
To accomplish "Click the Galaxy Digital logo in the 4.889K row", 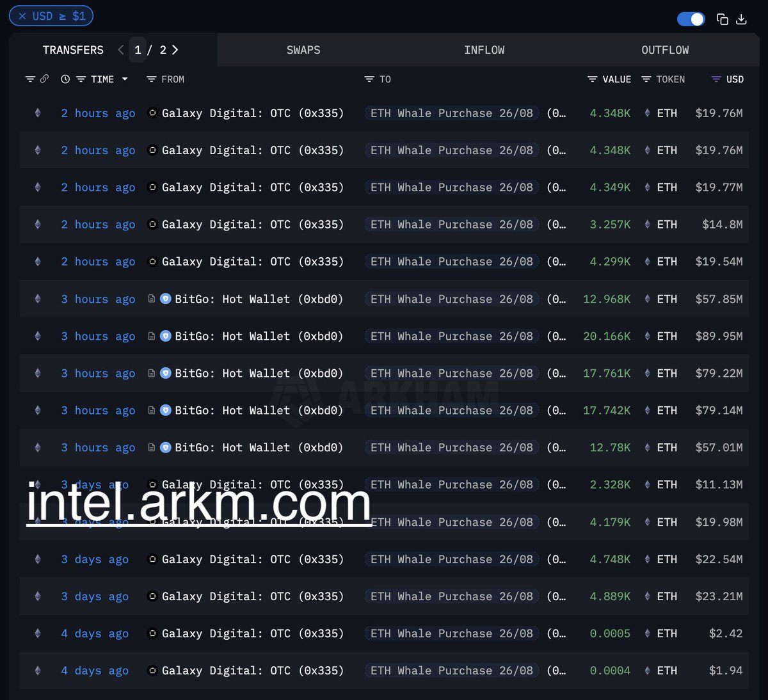I will 152,596.
